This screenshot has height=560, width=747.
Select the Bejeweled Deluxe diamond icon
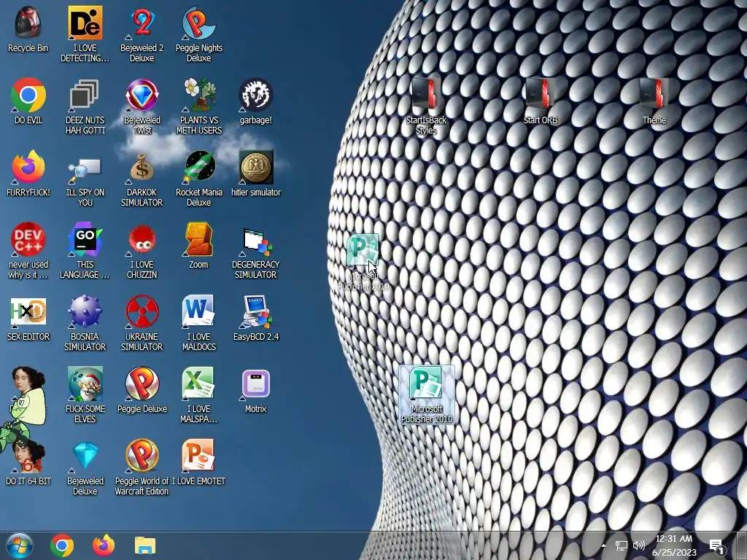[85, 456]
